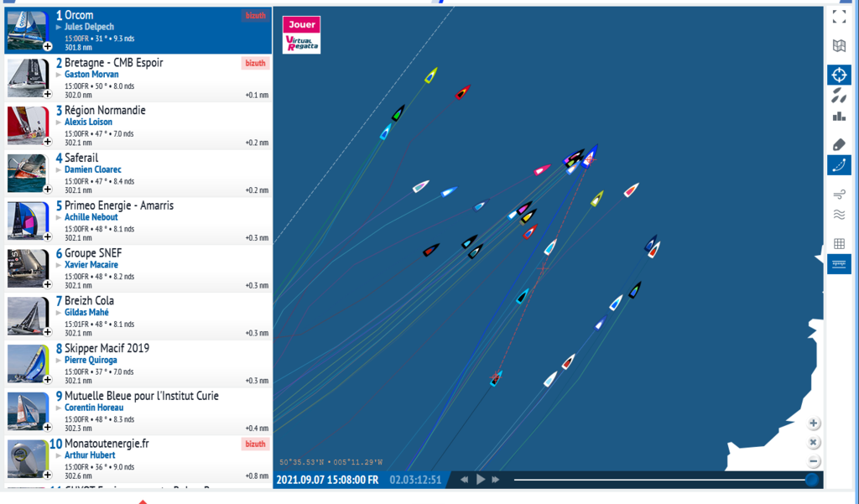Select Mutuelle Bleue pour l'Institut Curie title

[x=141, y=396]
